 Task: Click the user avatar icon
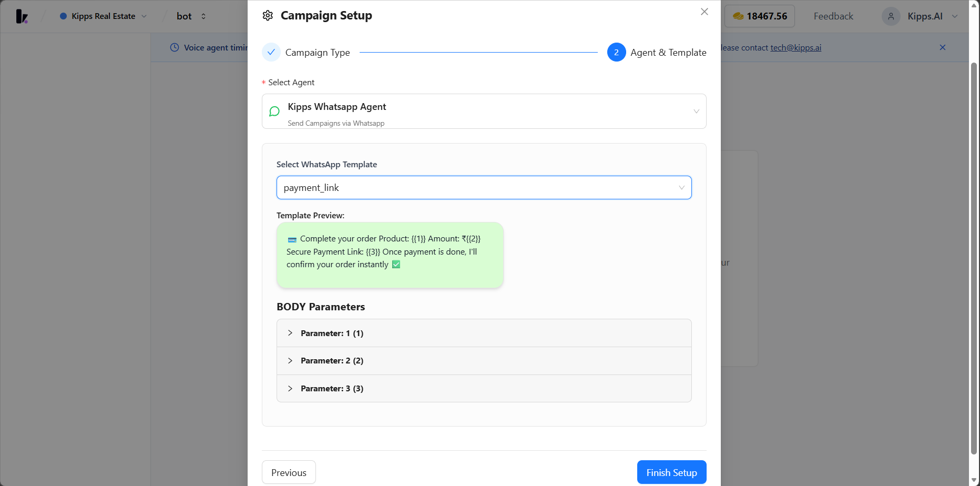(891, 16)
